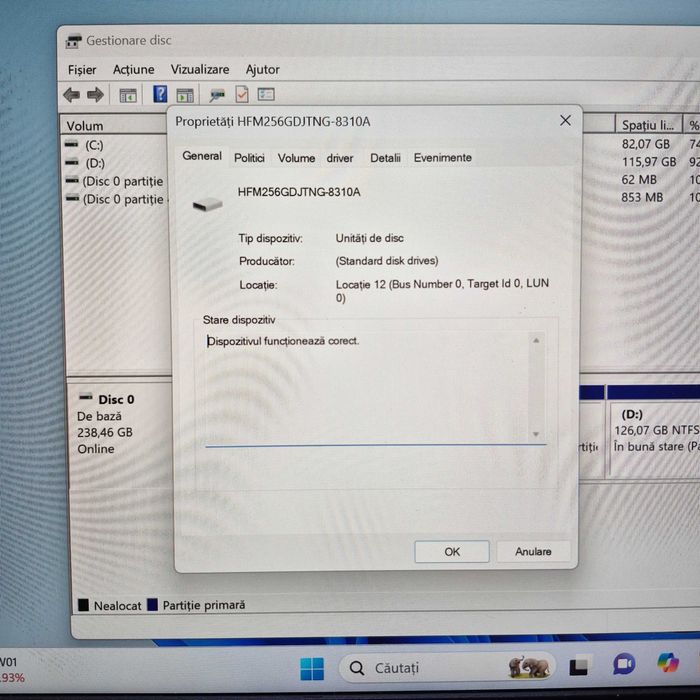
Task: Click the black Nealocat legend swatch
Action: pyautogui.click(x=83, y=605)
